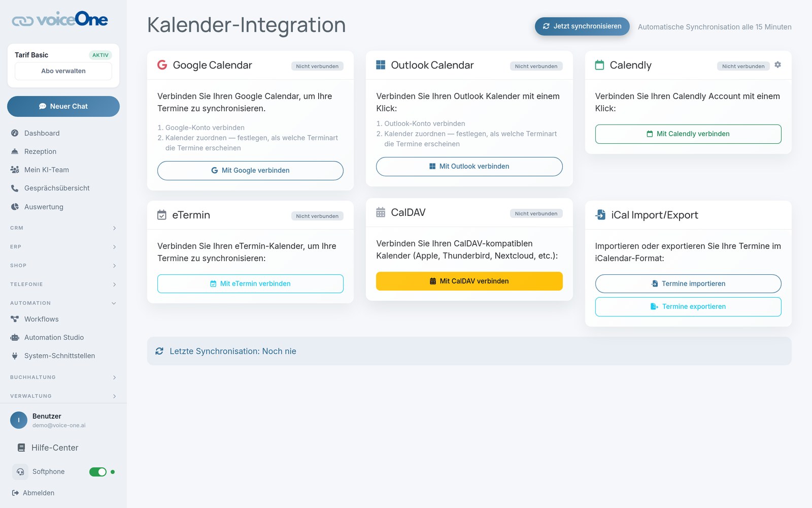Click the AKTIV tariff badge
The width and height of the screenshot is (812, 508).
coord(100,55)
